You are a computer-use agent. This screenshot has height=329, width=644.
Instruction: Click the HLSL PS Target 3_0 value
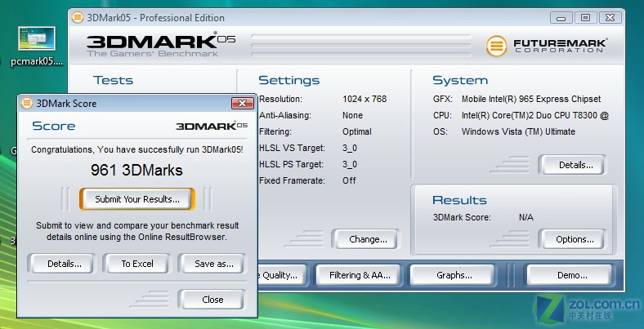click(x=350, y=165)
